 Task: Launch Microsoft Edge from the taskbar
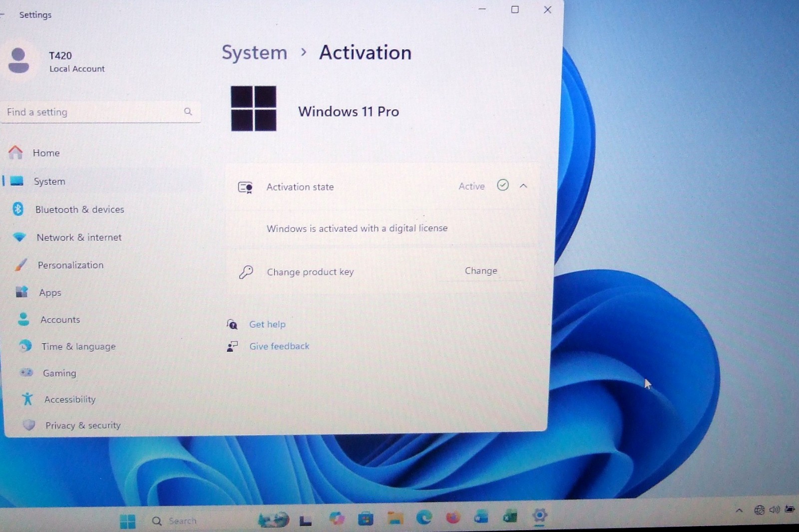point(424,518)
